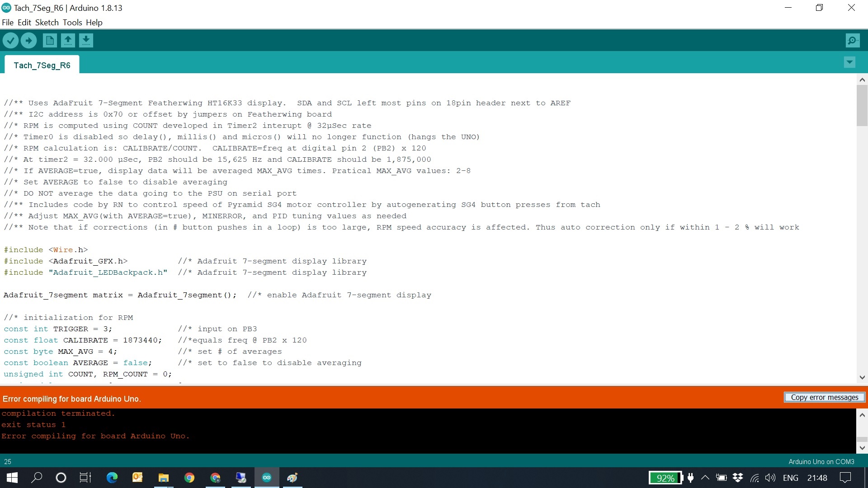Click the 'compilation terminated.' console line

[58, 413]
